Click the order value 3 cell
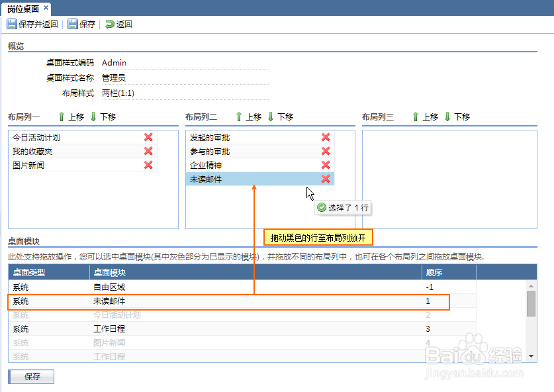The image size is (554, 392). (x=449, y=328)
